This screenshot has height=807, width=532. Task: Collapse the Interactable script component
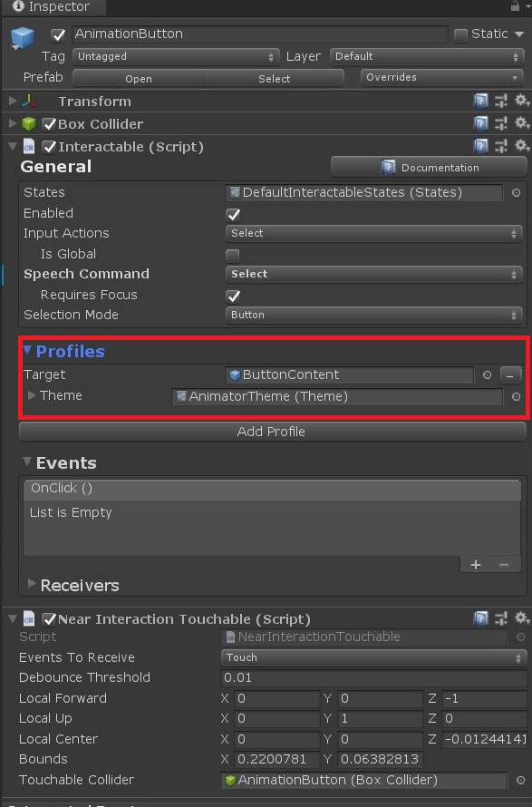point(13,146)
